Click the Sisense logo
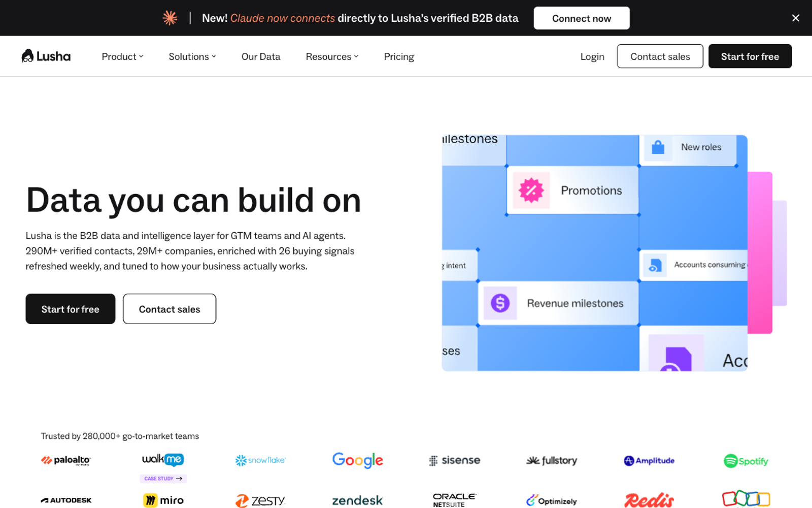This screenshot has width=812, height=508. [x=455, y=460]
